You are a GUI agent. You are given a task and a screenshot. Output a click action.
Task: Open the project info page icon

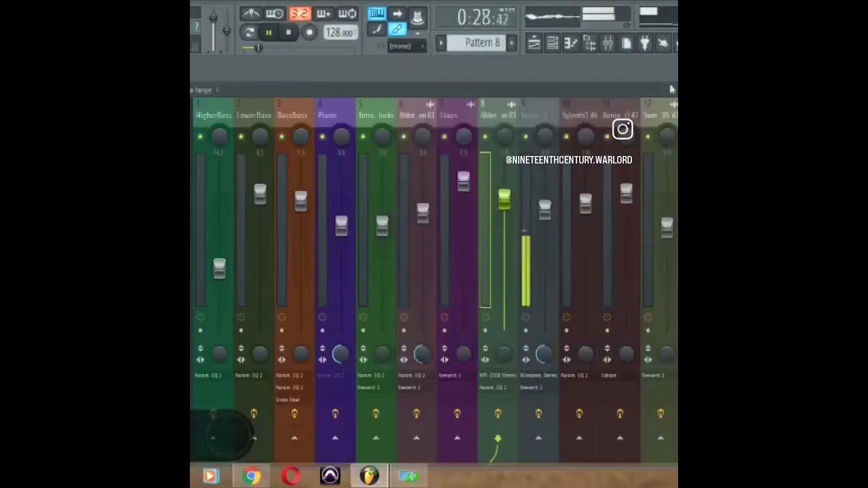(x=626, y=44)
